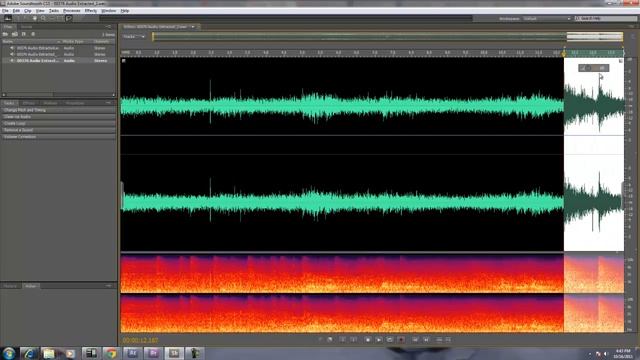This screenshot has height=360, width=640.
Task: Click the open file icon in Files panel
Action: (x=5, y=34)
